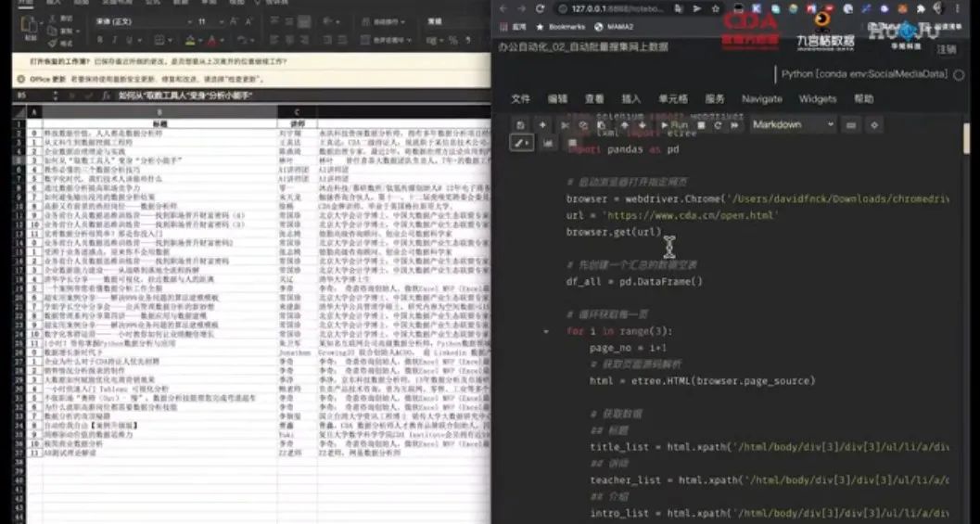
Task: Open Excel font name combo box
Action: 143,22
